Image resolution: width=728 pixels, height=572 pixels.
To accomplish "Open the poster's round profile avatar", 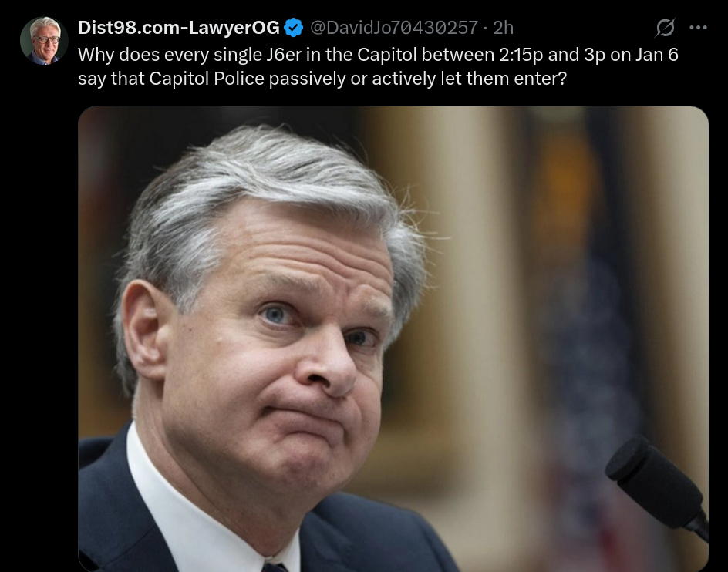I will pyautogui.click(x=44, y=41).
